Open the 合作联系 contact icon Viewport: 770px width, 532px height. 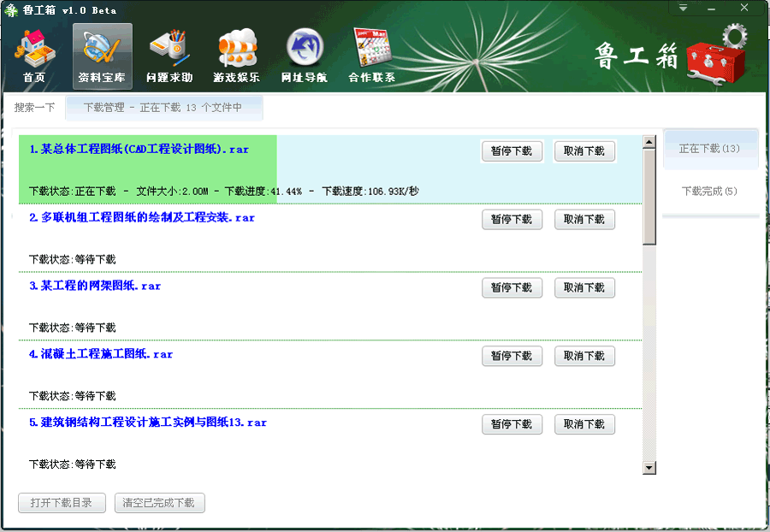(371, 56)
